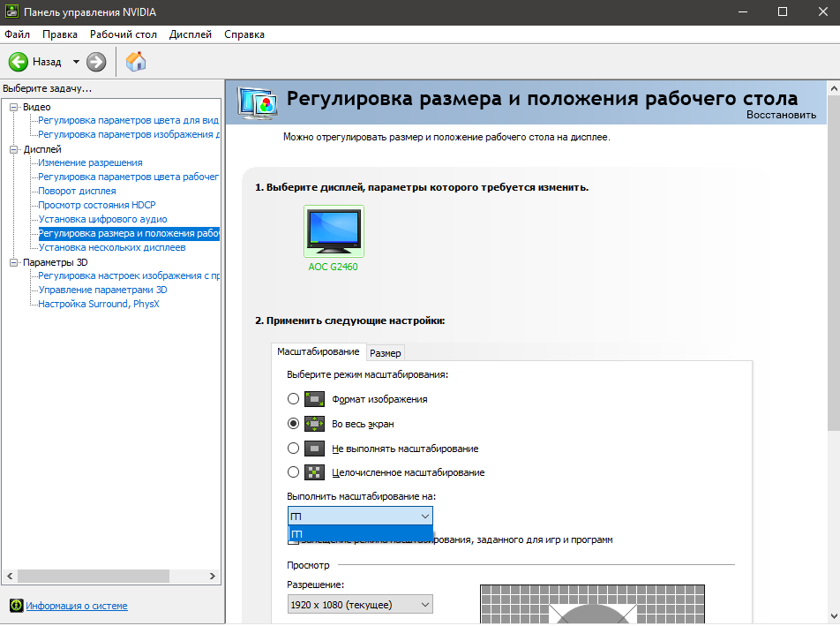Open Установка нескольких дисплеев in the tree
This screenshot has height=626, width=840.
(112, 247)
